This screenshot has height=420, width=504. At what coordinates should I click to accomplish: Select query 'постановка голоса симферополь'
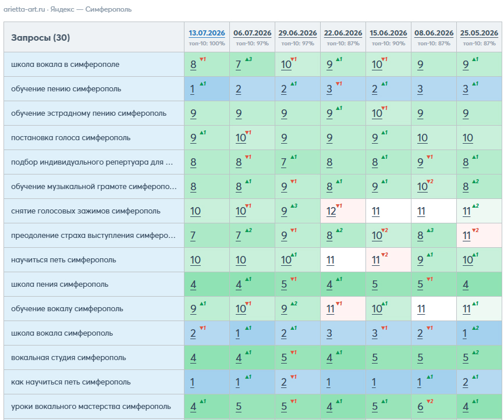pyautogui.click(x=71, y=137)
